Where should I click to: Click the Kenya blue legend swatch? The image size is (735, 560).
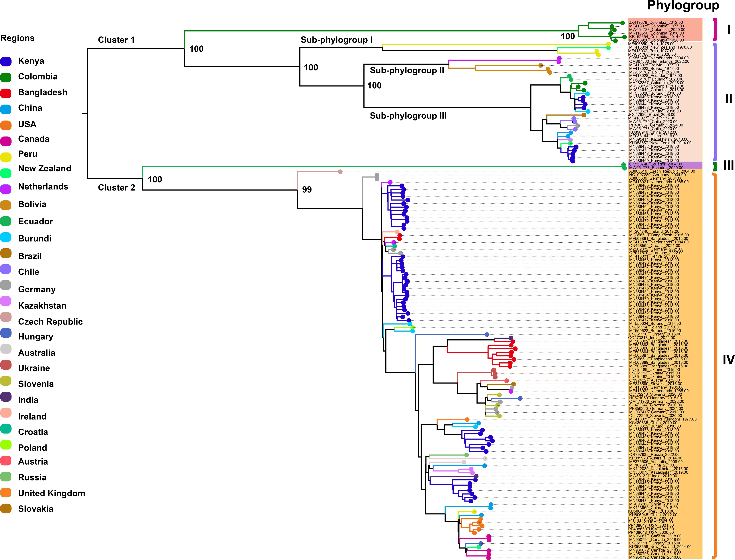pyautogui.click(x=6, y=62)
